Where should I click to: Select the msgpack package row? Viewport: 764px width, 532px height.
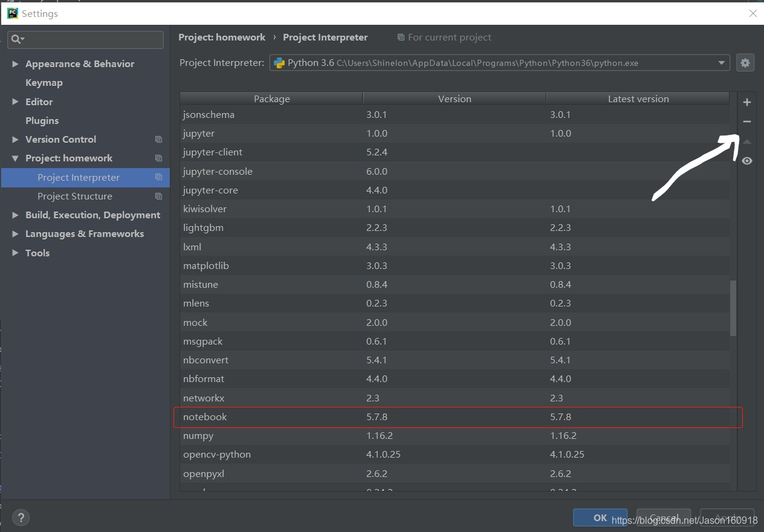455,342
